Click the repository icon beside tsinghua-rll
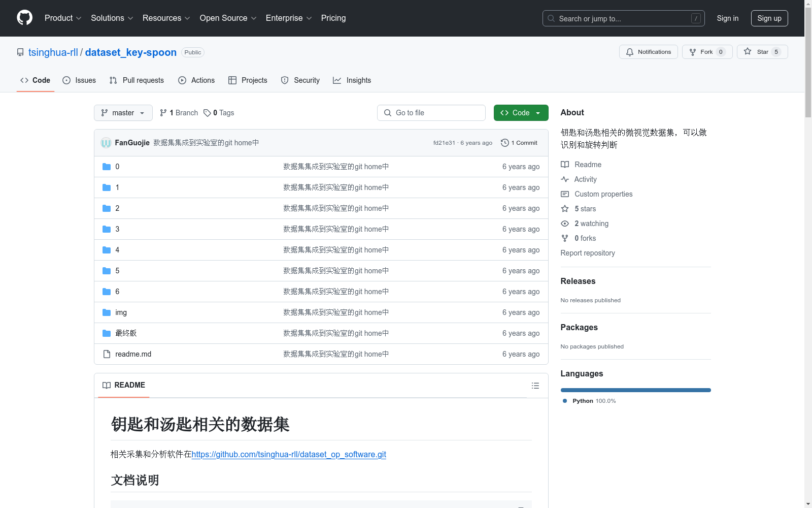This screenshot has width=812, height=508. pos(20,52)
